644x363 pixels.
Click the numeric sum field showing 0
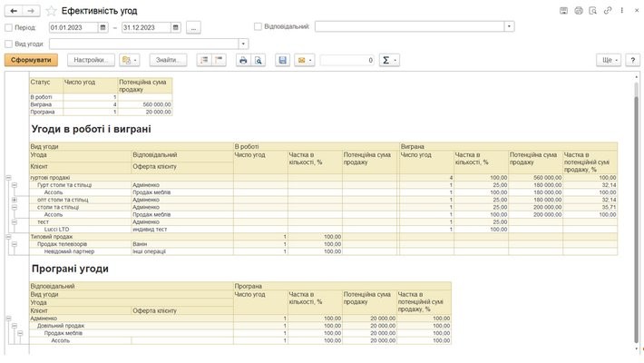pos(346,60)
